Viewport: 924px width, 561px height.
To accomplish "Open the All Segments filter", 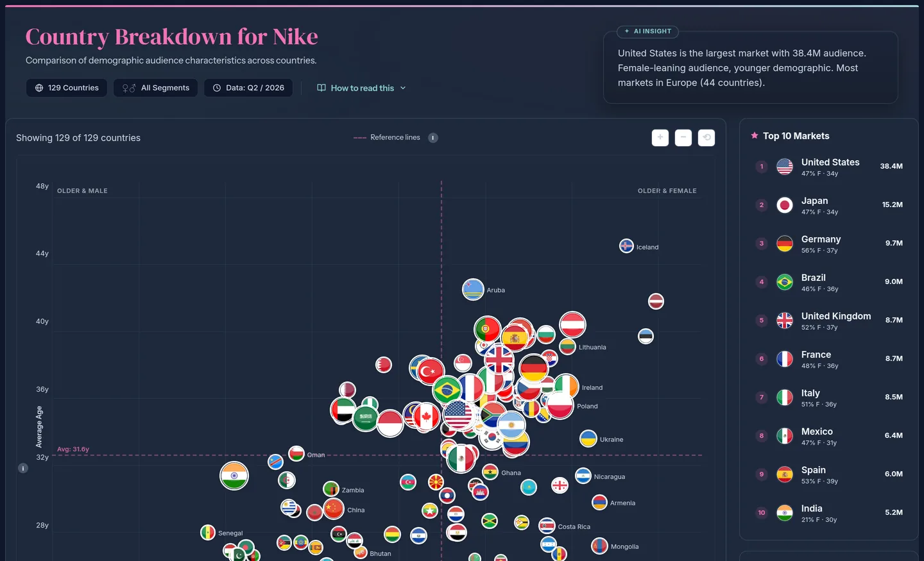I will 156,88.
